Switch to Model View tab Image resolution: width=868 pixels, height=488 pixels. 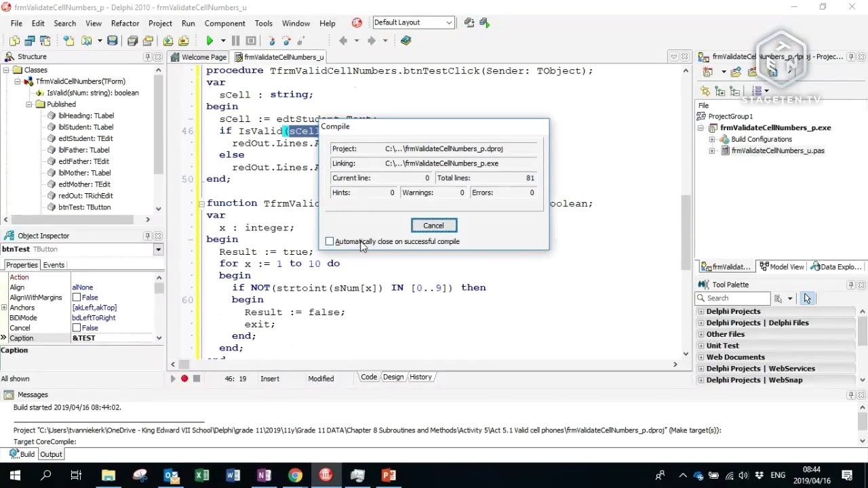(783, 267)
